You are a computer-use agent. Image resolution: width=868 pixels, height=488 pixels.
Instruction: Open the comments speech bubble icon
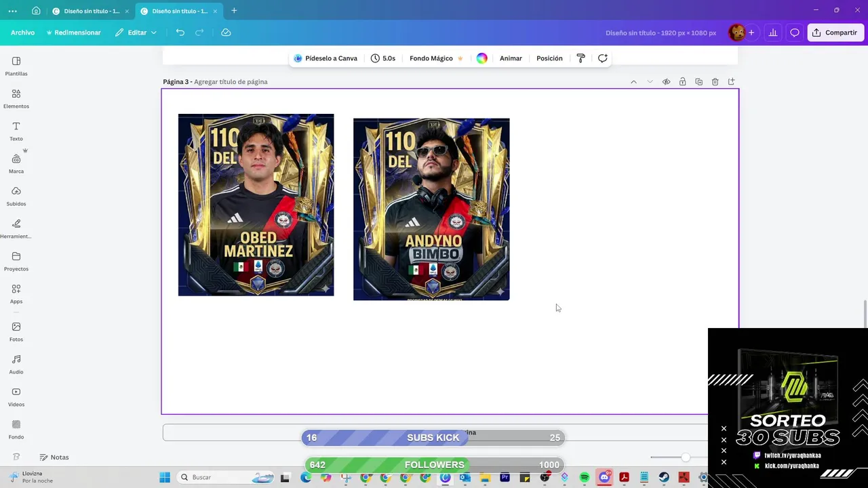click(795, 33)
